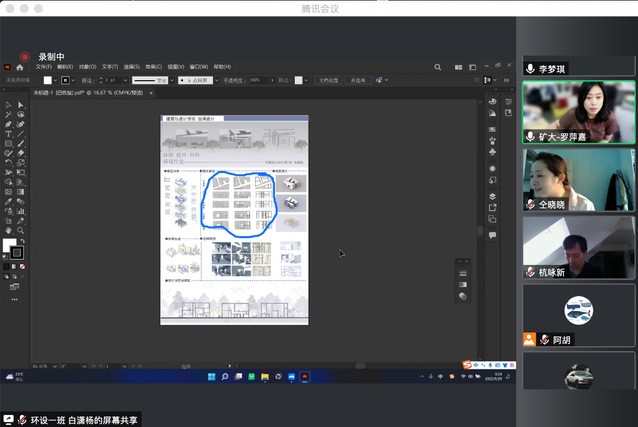Toggle microphone for 李梦琪
The image size is (638, 427).
click(530, 68)
